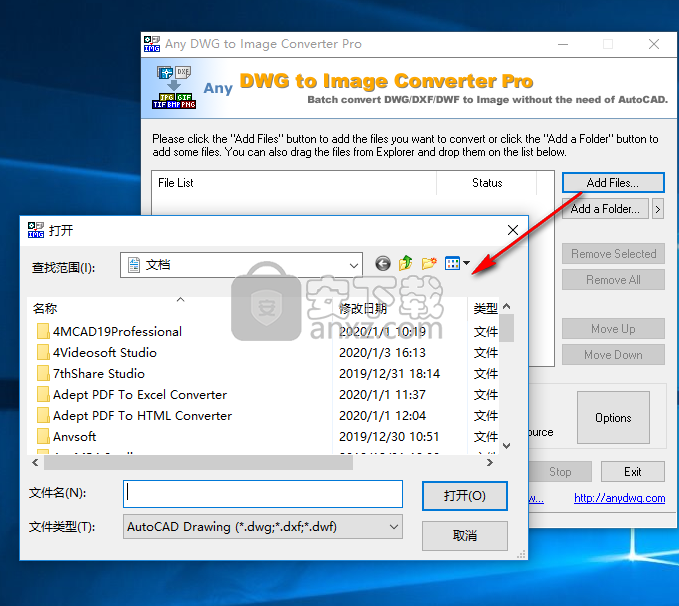Open the View menu grid icon

pos(453,263)
